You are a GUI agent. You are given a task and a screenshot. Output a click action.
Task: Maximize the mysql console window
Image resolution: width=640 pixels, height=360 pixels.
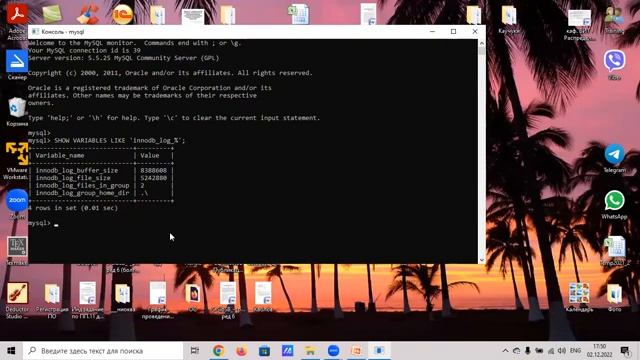coord(453,31)
